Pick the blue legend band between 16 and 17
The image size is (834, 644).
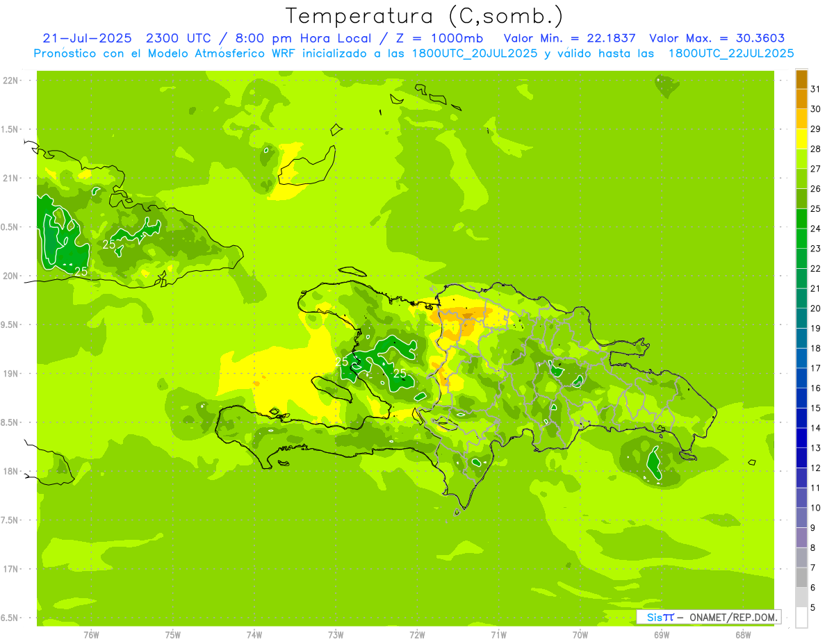click(x=801, y=378)
